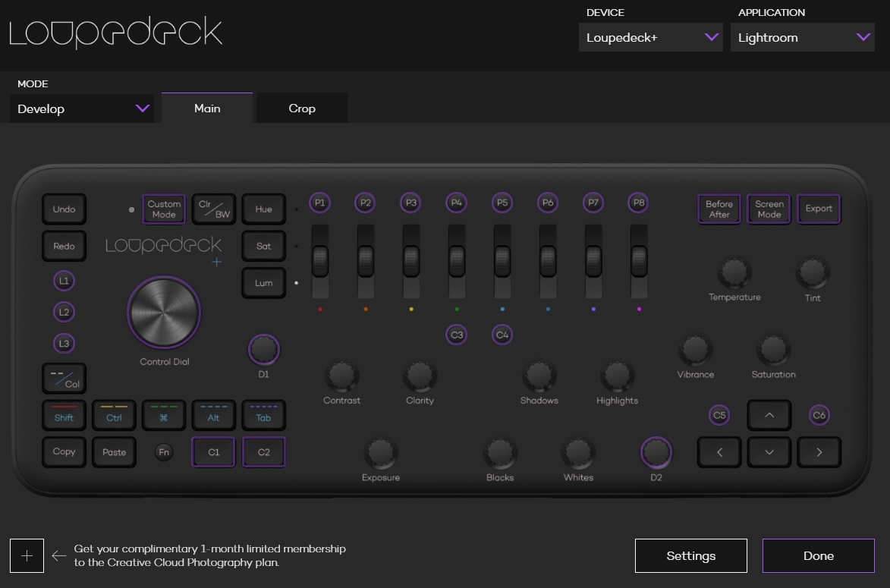This screenshot has width=890, height=588.
Task: Expand the Mode dropdown showing Develop
Action: tap(82, 108)
